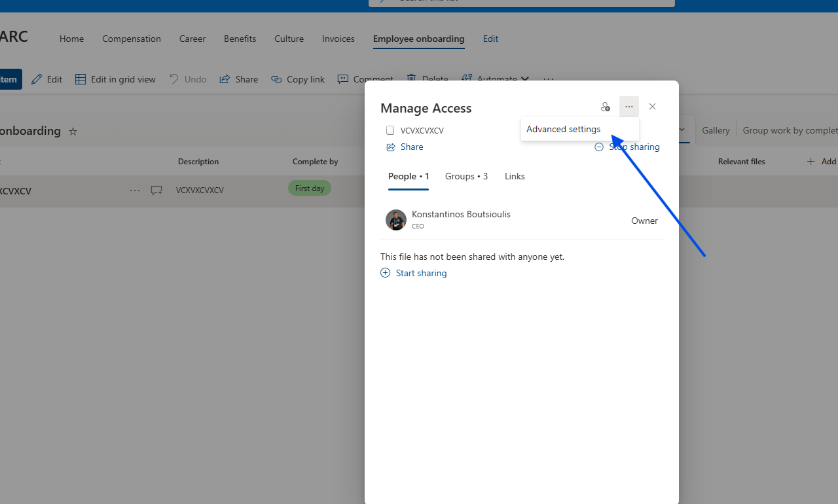Close the Manage Access dialog
The image size is (838, 504).
tap(652, 107)
